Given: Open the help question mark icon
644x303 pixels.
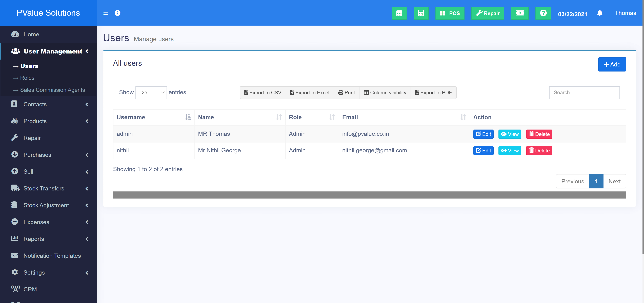Looking at the screenshot, I should click(543, 13).
